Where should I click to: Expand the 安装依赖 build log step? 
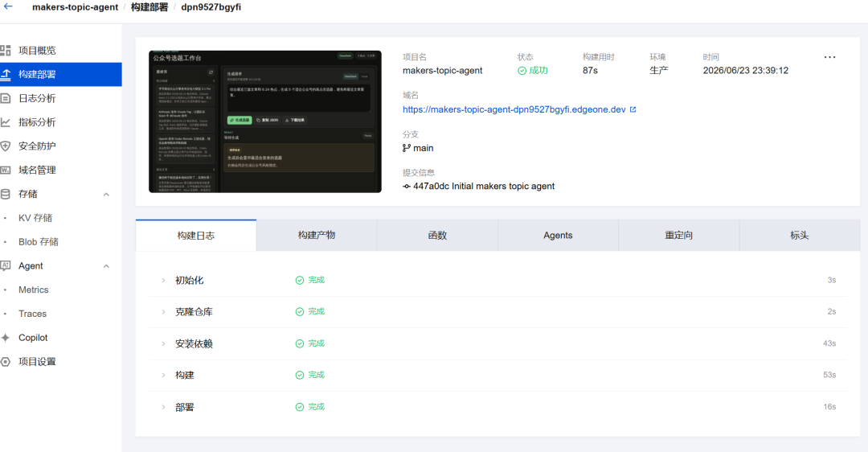tap(163, 343)
